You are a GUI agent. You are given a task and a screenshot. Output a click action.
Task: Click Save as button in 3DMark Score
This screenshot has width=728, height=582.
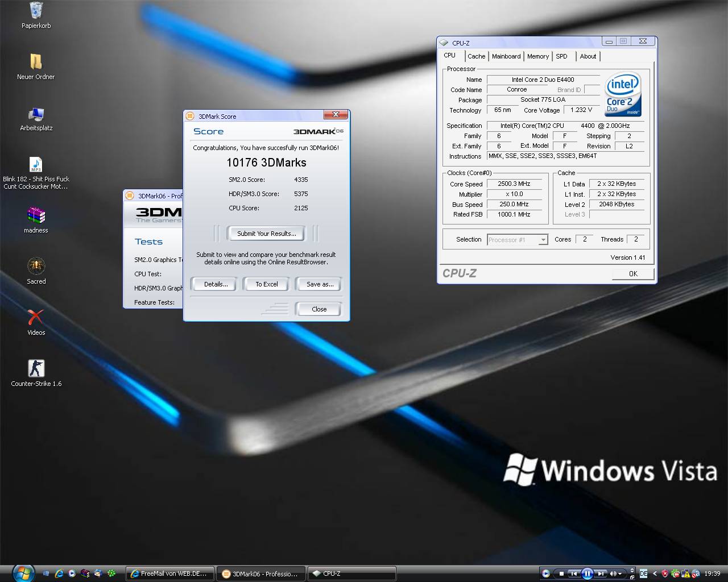point(320,284)
